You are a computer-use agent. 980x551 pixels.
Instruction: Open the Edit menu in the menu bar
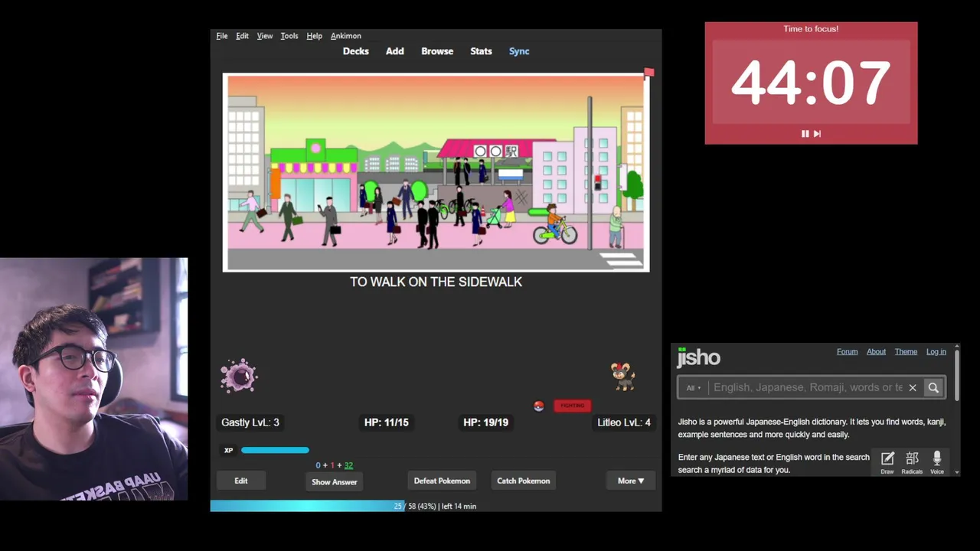pos(242,36)
